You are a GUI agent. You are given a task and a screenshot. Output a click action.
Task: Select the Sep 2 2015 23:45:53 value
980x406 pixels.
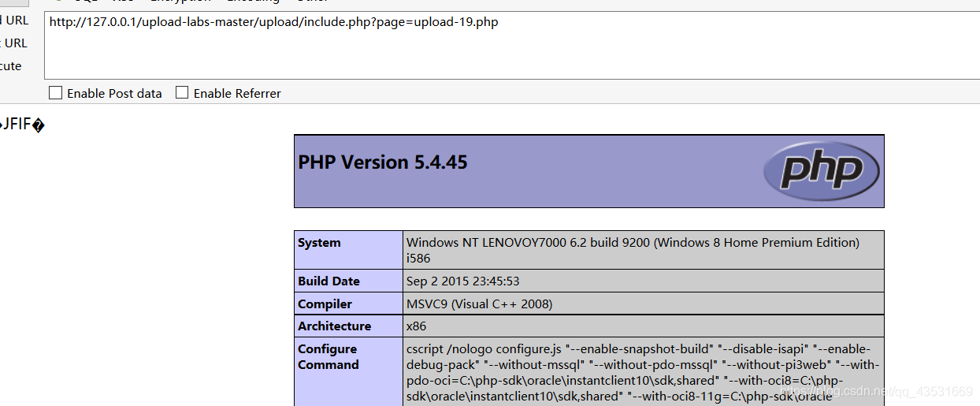click(462, 281)
